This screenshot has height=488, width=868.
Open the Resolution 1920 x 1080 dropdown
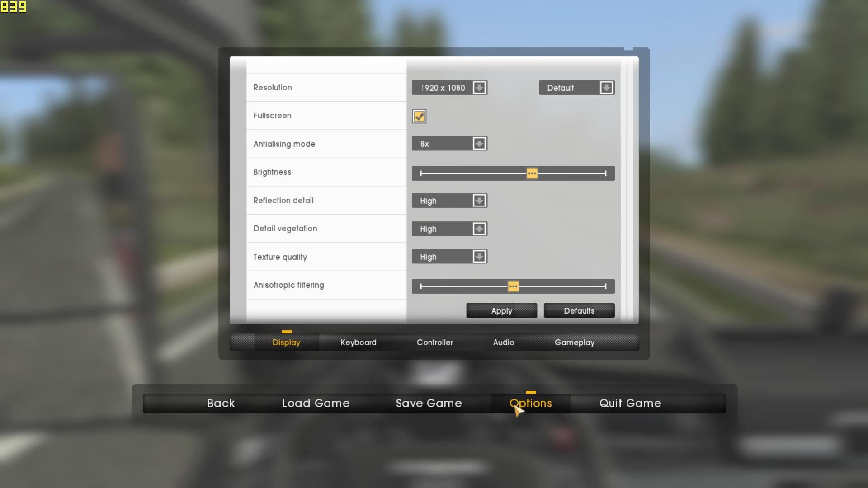point(449,88)
